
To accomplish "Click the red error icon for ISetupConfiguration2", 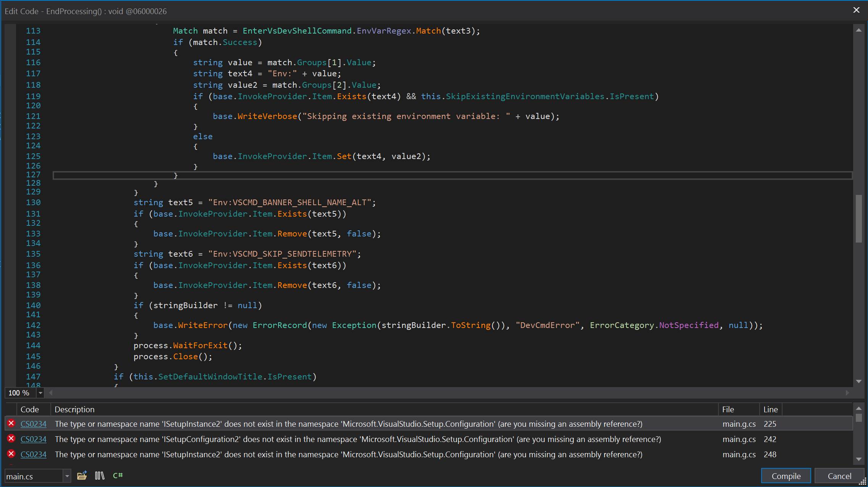I will (x=11, y=439).
